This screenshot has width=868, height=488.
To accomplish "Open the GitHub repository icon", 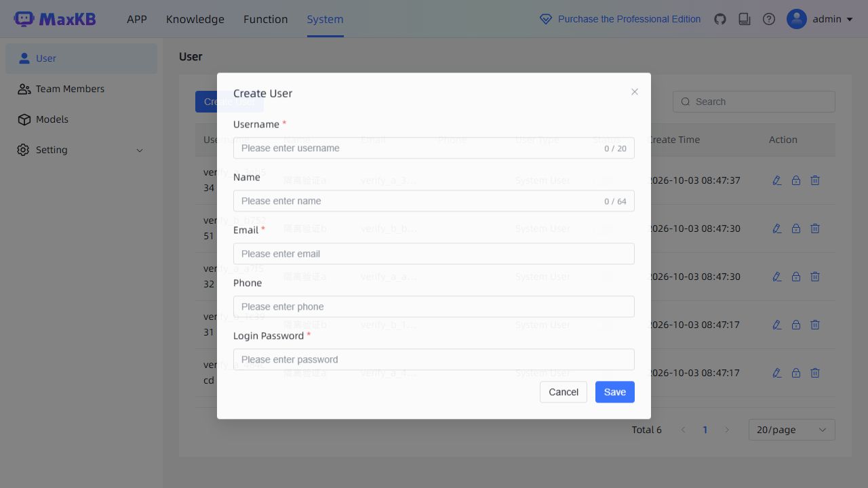I will 720,19.
